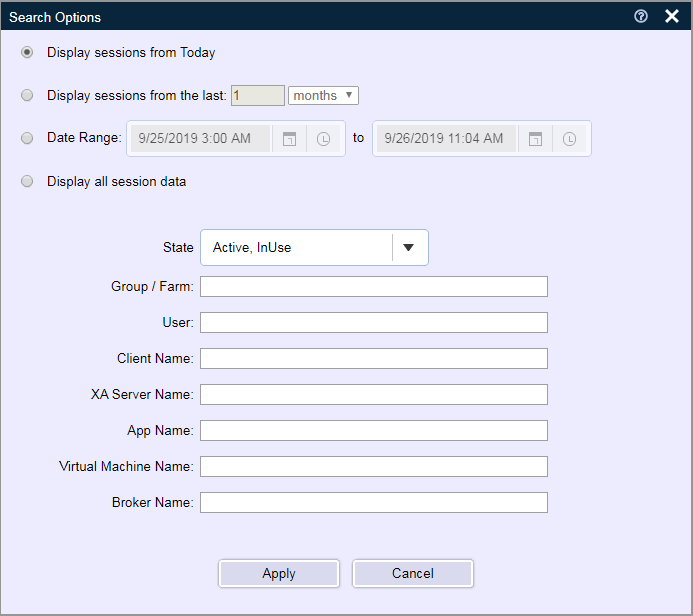Open clock picker for end time
693x616 pixels.
coord(569,139)
